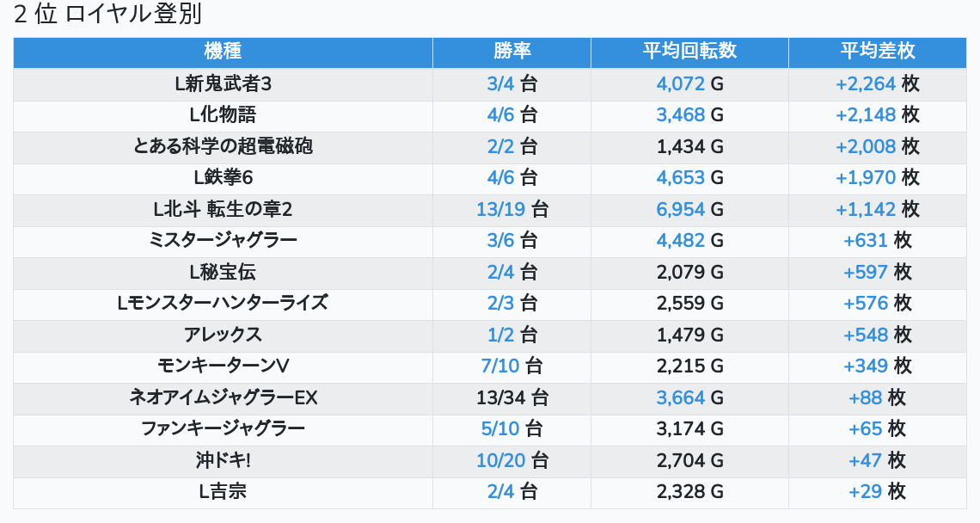980x523 pixels.
Task: Open the 13/19 win rate value
Action: click(x=501, y=210)
